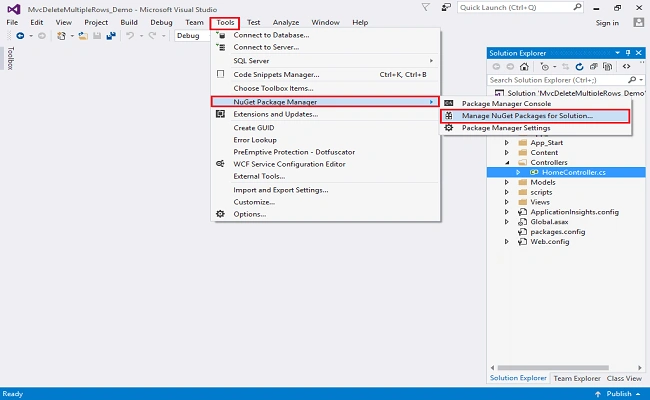Expand the scripts folder node
The width and height of the screenshot is (650, 400).
(x=507, y=192)
